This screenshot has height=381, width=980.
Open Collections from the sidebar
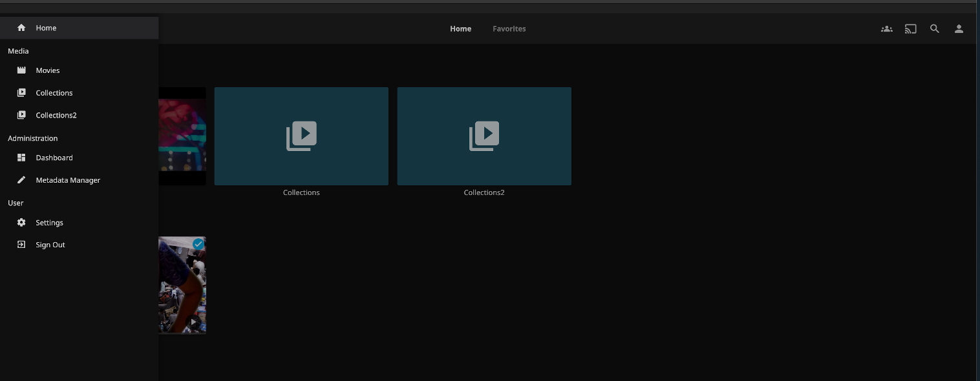coord(79,93)
